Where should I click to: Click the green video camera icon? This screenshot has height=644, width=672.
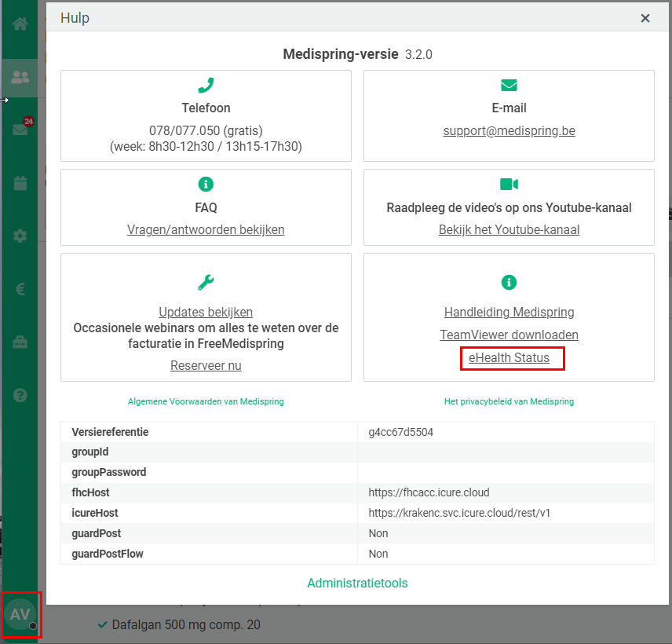click(509, 185)
